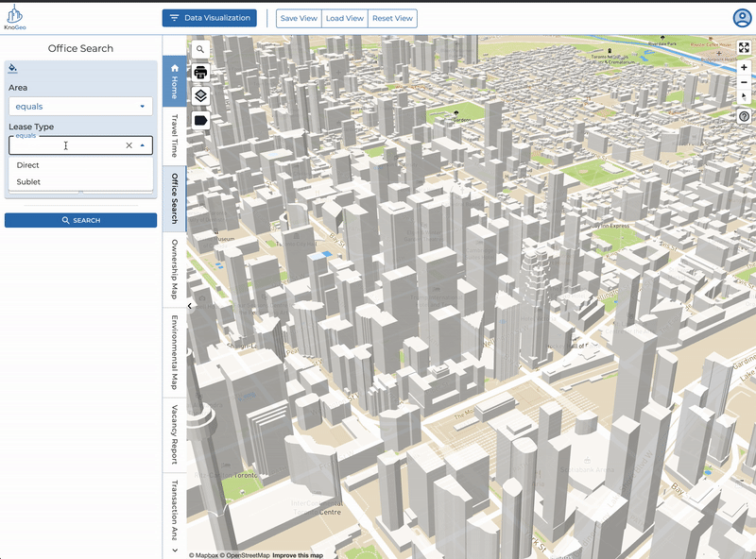The image size is (756, 559).
Task: Reset map bearing with compass icon
Action: click(x=744, y=96)
